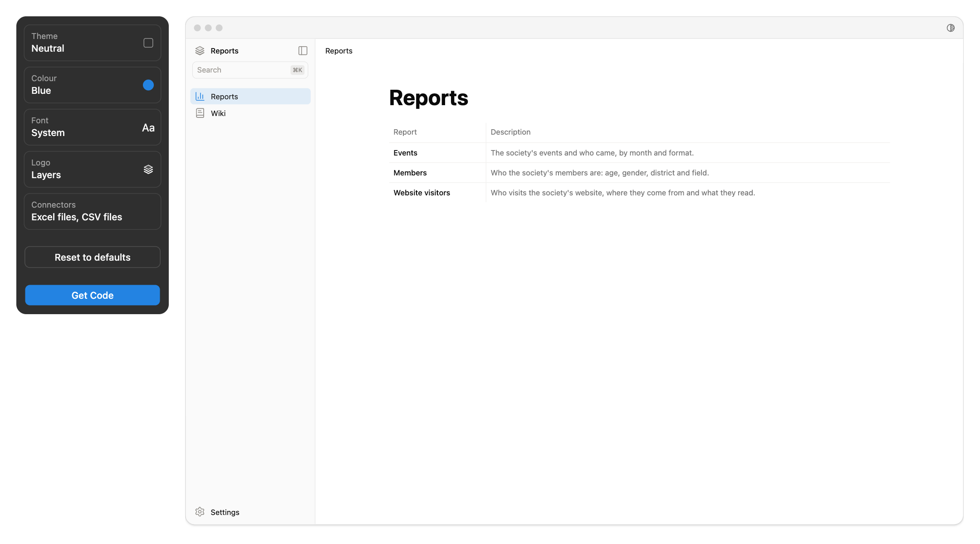980x544 pixels.
Task: Click the Settings gear icon
Action: coord(200,512)
